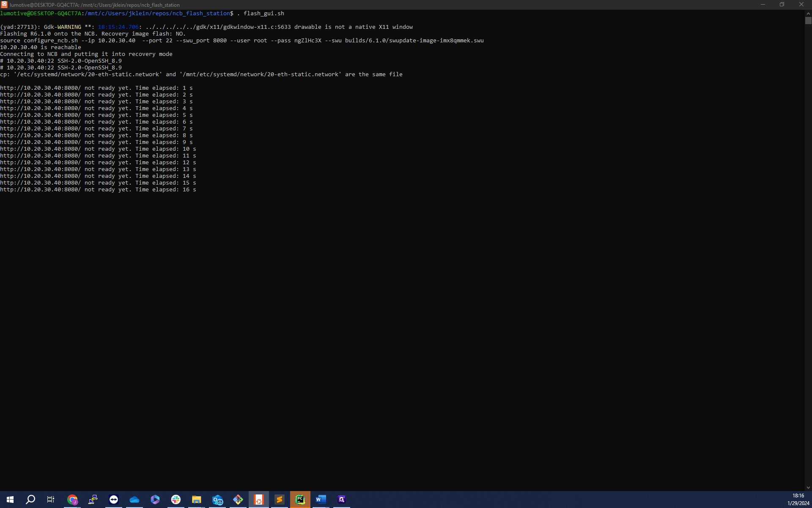Switch to Microsoft Word in the taskbar
Screen dimensions: 812x508
coord(321,500)
